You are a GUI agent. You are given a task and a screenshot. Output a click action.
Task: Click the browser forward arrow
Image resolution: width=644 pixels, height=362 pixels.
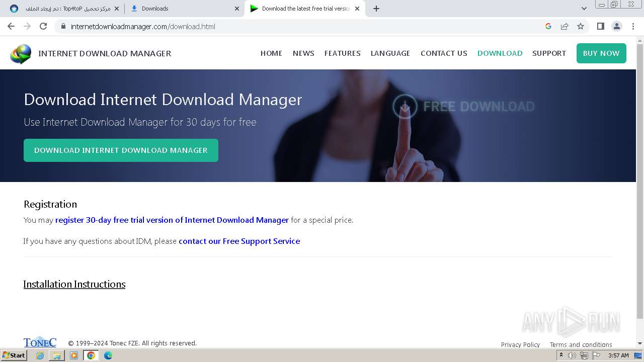click(x=27, y=26)
